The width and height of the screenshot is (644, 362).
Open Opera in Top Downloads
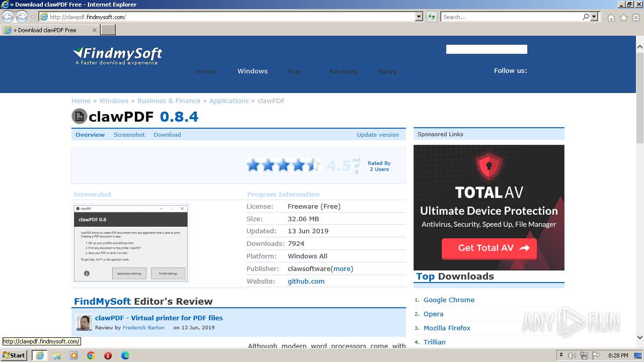(x=433, y=314)
